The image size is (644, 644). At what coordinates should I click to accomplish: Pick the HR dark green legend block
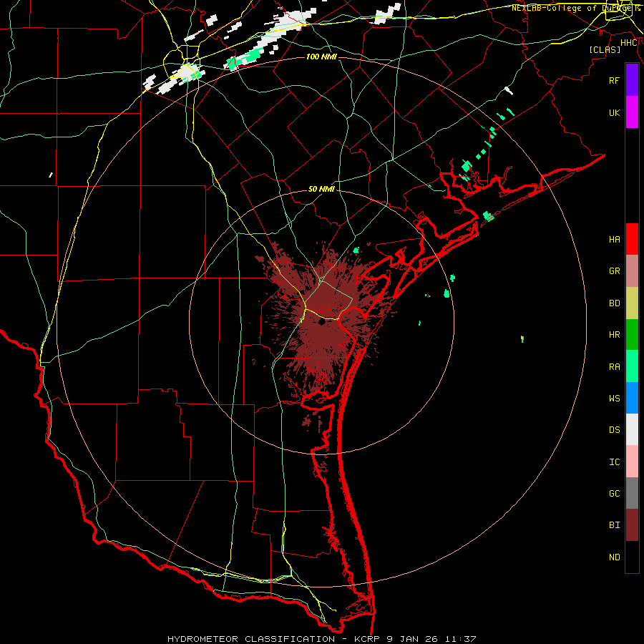pyautogui.click(x=632, y=335)
